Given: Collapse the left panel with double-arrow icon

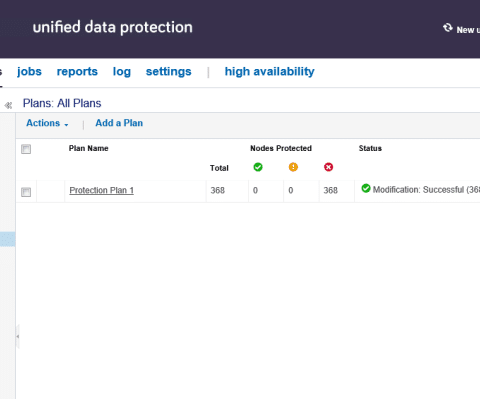Looking at the screenshot, I should [8, 105].
